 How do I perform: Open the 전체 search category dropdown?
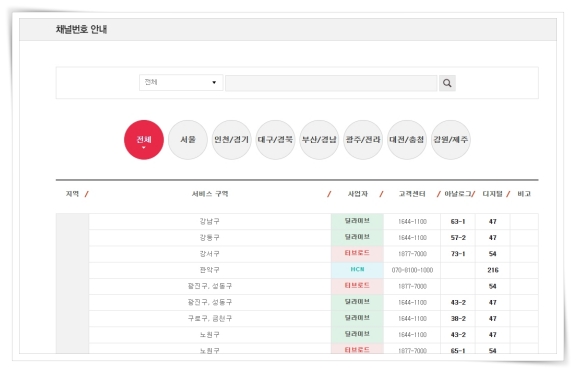tap(181, 82)
